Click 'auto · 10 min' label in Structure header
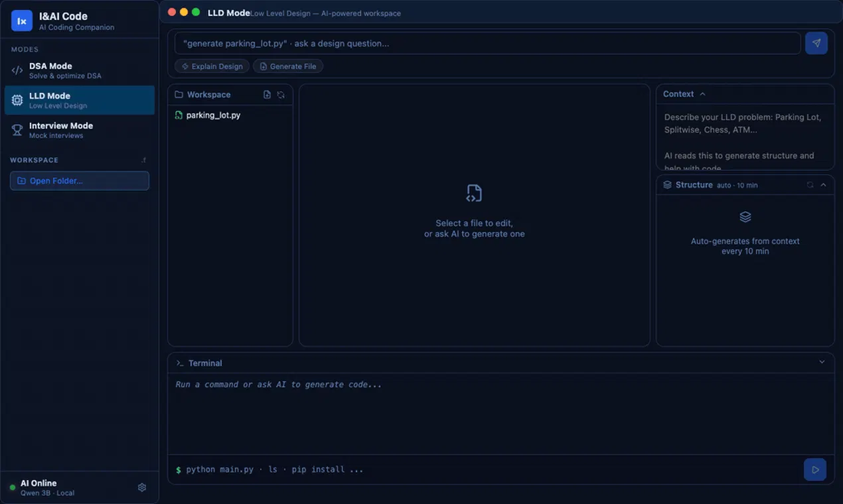The image size is (843, 504). pos(737,186)
